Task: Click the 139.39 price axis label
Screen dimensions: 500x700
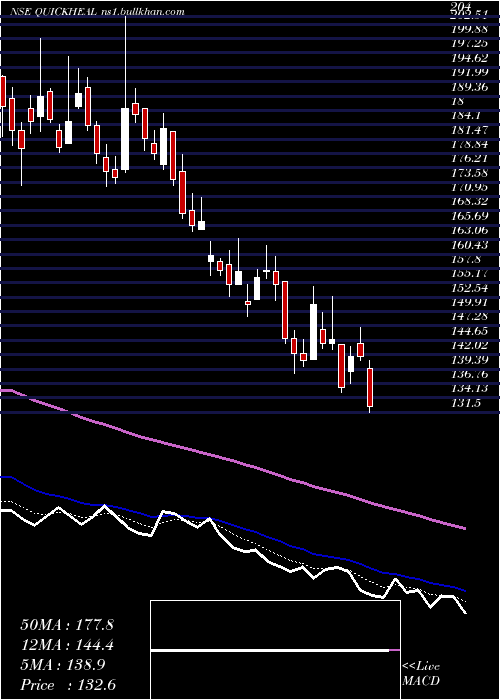Action: click(x=469, y=359)
